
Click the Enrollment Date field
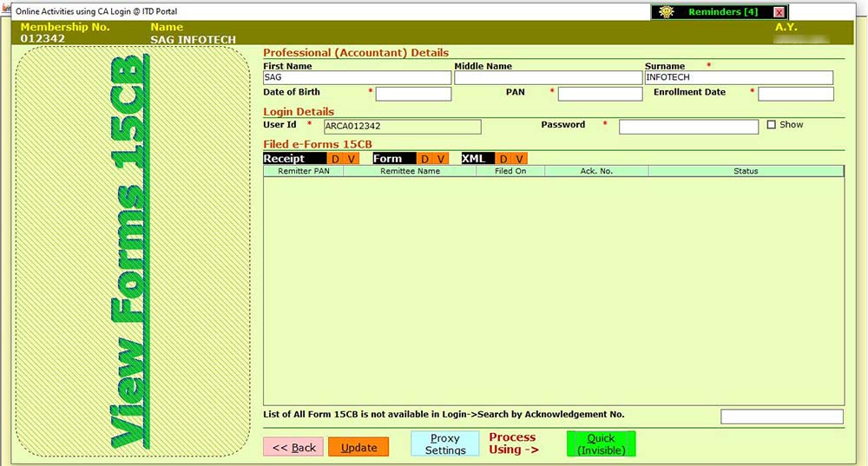point(795,94)
